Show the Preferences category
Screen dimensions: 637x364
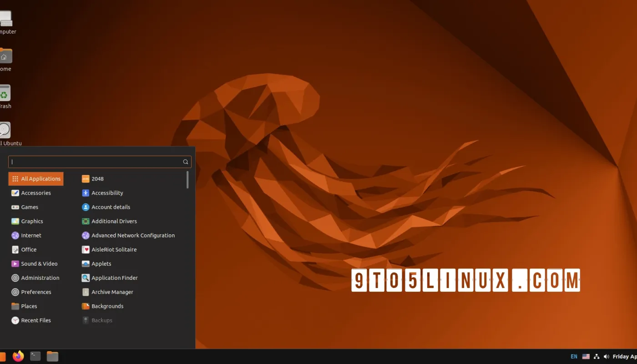click(31, 292)
